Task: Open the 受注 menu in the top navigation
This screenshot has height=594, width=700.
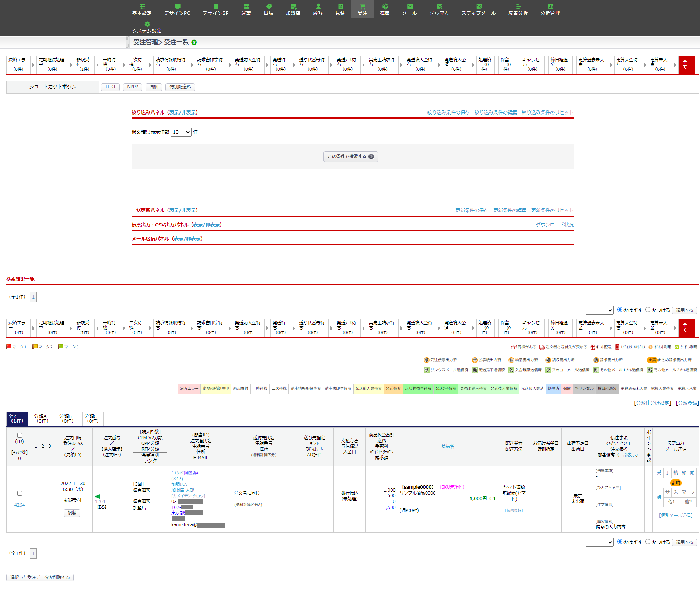Action: coord(363,9)
